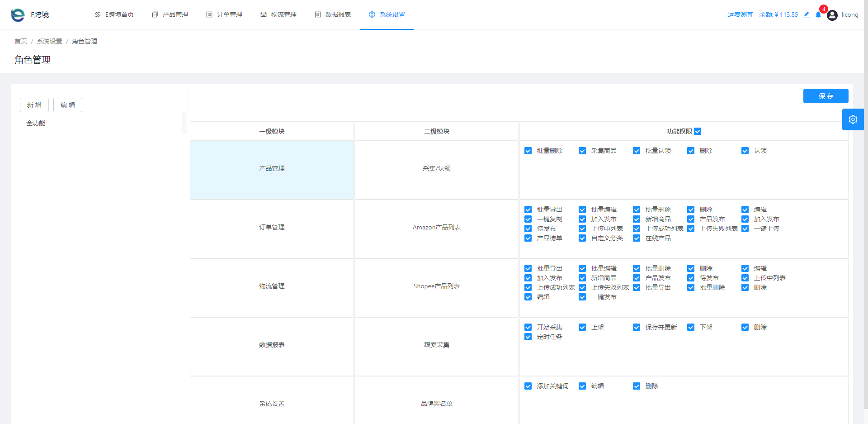
Task: Click the 保存 button
Action: 826,96
